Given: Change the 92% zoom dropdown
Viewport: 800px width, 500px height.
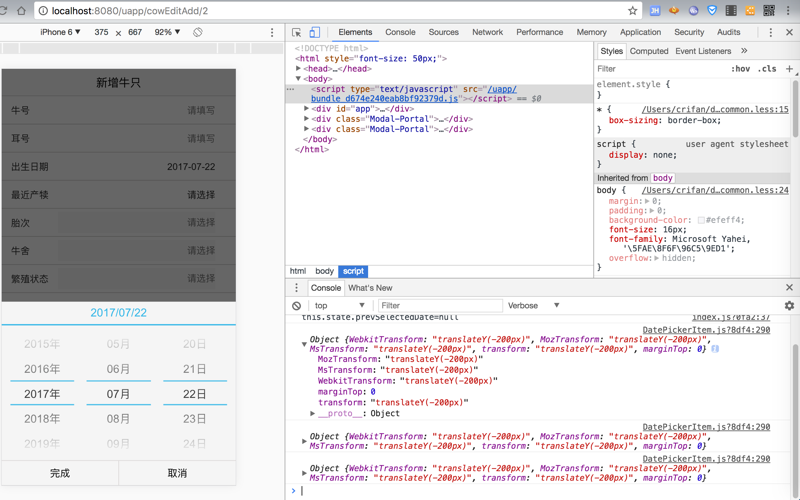Looking at the screenshot, I should click(x=167, y=32).
